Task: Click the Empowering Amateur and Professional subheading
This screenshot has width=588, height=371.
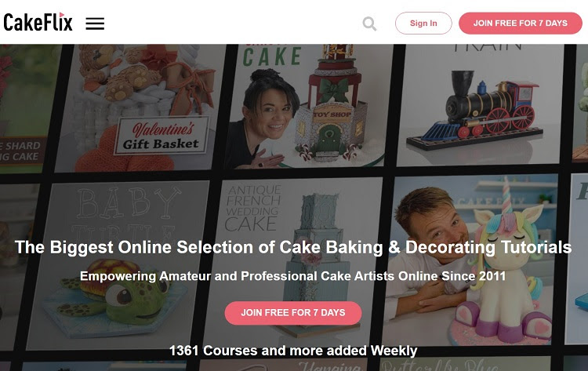Action: click(x=293, y=276)
